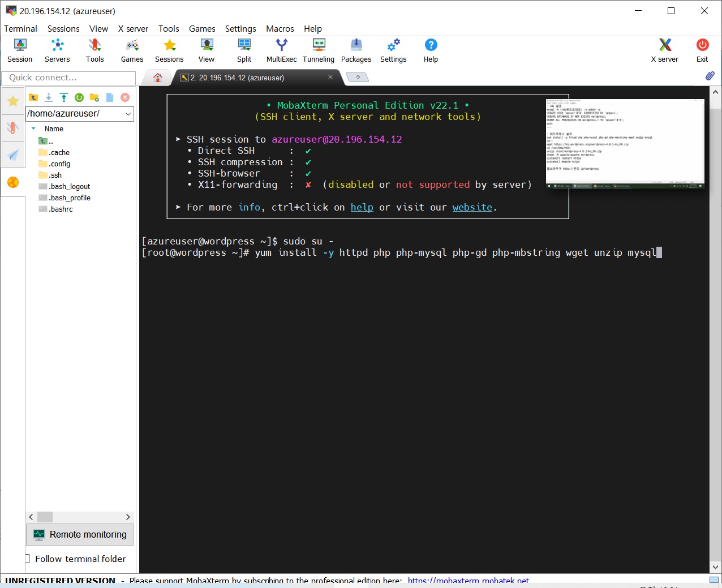Open the Help menu
The image size is (722, 588).
(x=312, y=28)
